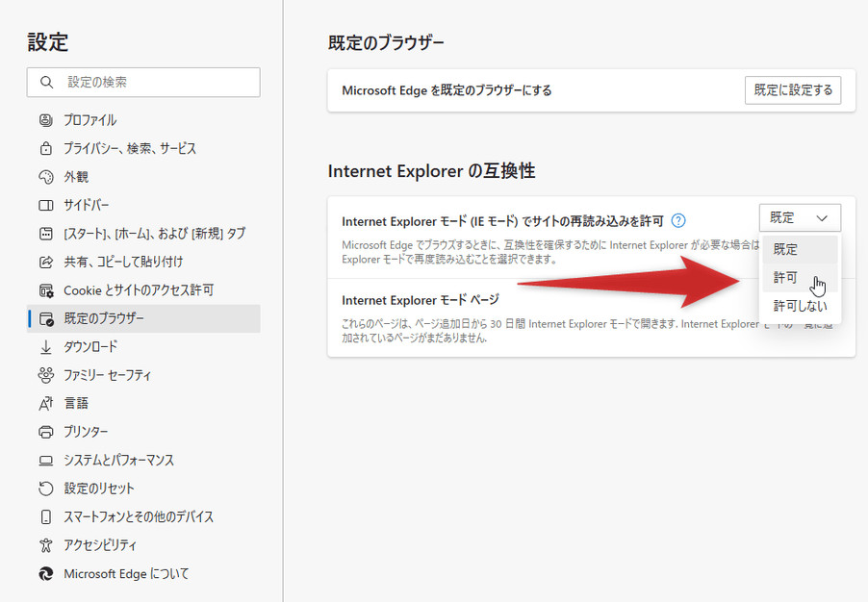The image size is (868, 602).
Task: Focus the 設定の検索 search field
Action: click(x=143, y=83)
